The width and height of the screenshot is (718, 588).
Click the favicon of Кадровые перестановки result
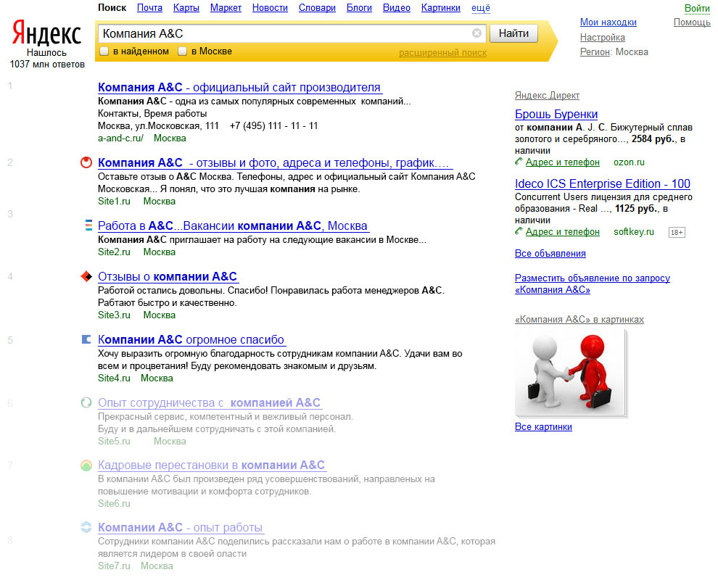[86, 465]
